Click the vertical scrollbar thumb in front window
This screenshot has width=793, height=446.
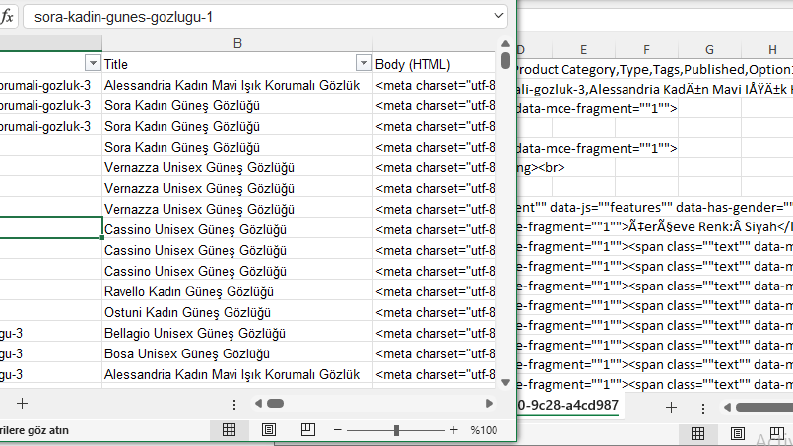pos(505,60)
